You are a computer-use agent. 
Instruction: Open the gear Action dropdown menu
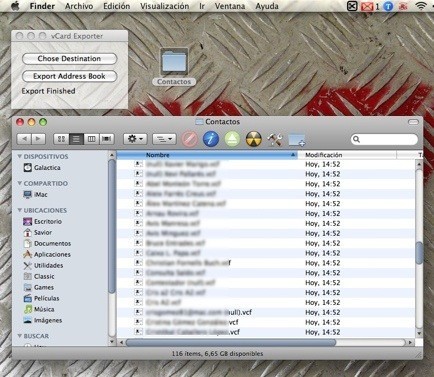(x=135, y=139)
